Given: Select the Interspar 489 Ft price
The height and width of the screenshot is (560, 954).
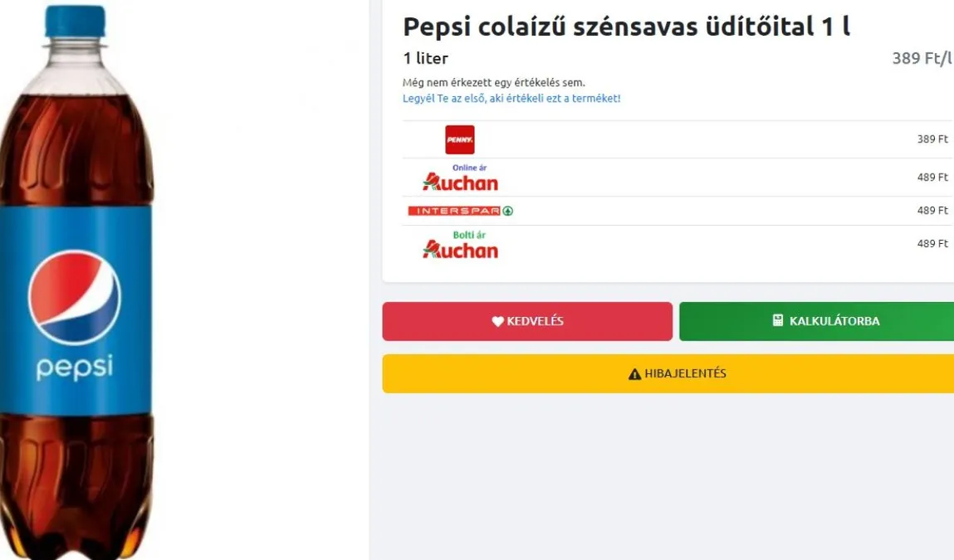Looking at the screenshot, I should (932, 211).
